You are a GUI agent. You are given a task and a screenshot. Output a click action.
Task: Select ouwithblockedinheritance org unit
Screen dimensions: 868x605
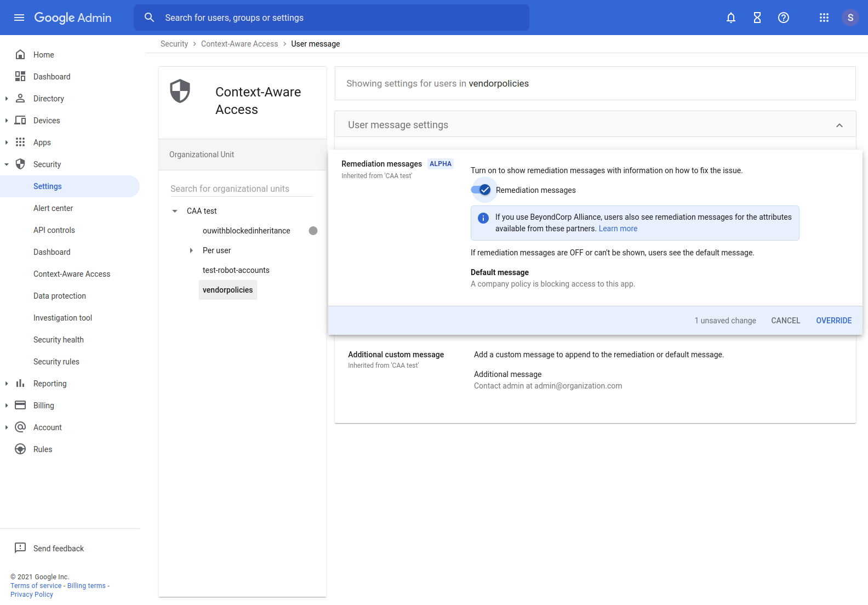[247, 231]
